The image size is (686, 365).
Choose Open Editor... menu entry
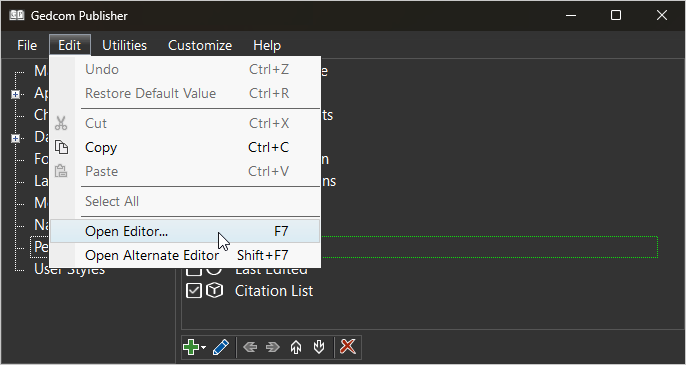[x=186, y=231]
